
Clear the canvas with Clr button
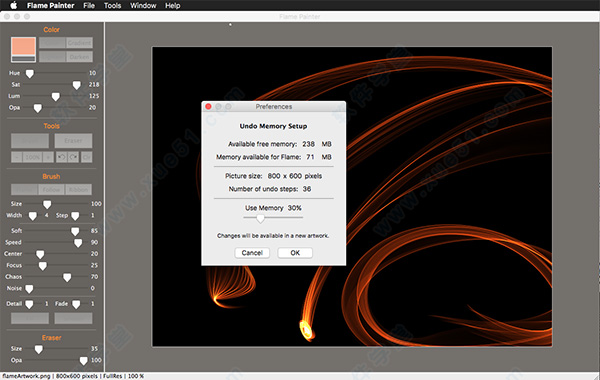(86, 157)
